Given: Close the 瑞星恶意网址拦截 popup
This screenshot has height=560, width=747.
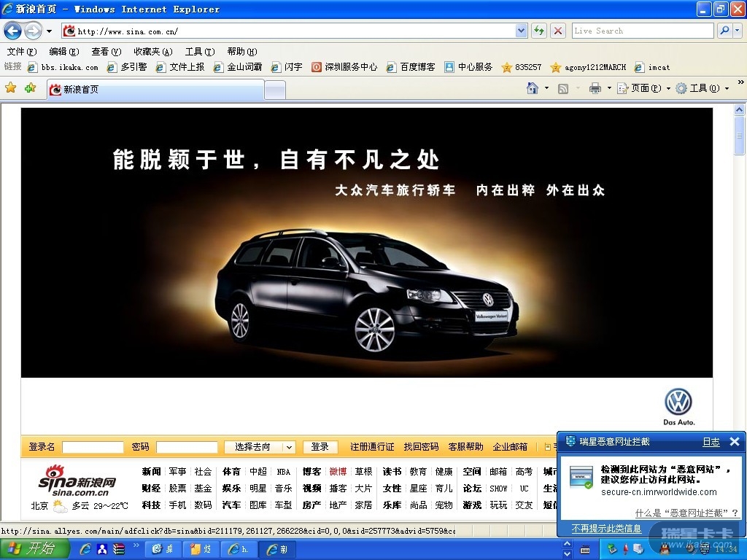Looking at the screenshot, I should pyautogui.click(x=735, y=441).
